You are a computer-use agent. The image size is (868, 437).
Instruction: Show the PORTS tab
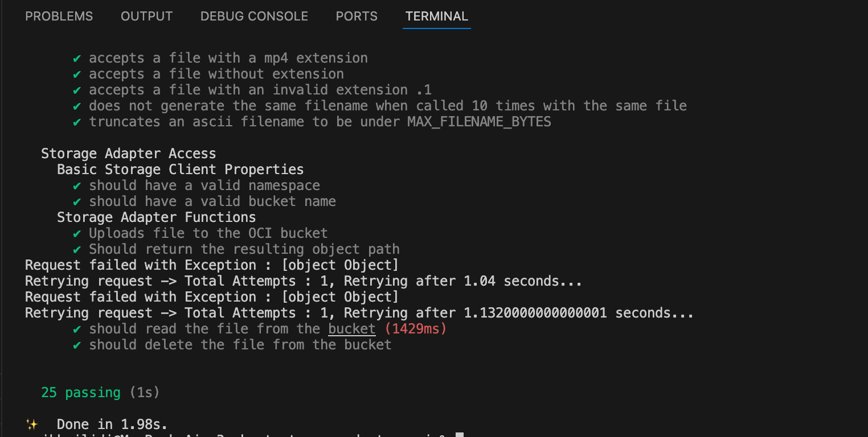coord(357,17)
